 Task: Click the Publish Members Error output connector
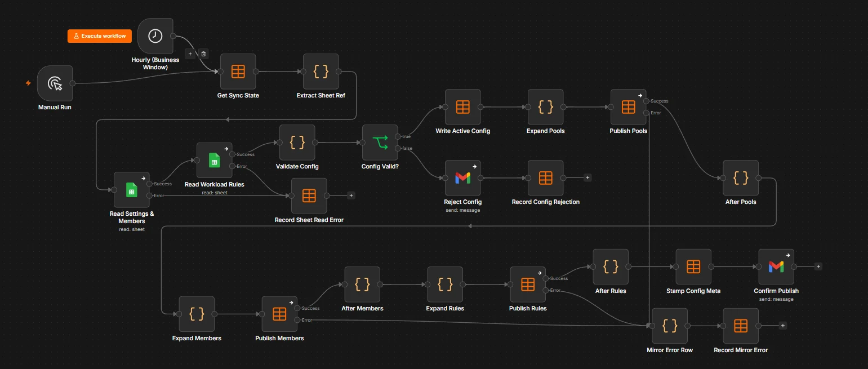[297, 320]
